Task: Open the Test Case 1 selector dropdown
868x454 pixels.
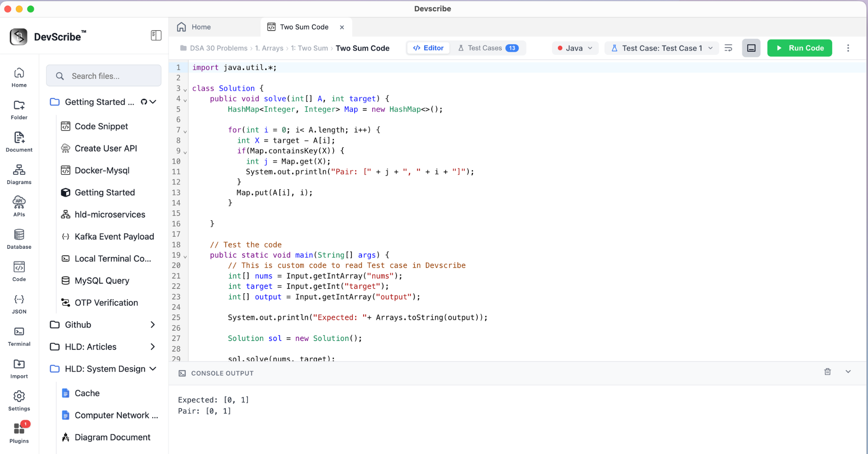Action: pyautogui.click(x=662, y=48)
